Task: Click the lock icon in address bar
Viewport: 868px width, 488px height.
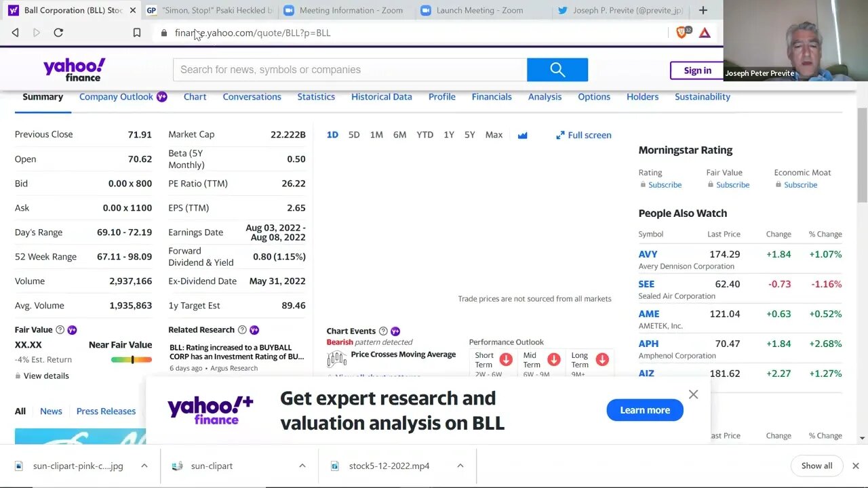Action: pyautogui.click(x=163, y=33)
